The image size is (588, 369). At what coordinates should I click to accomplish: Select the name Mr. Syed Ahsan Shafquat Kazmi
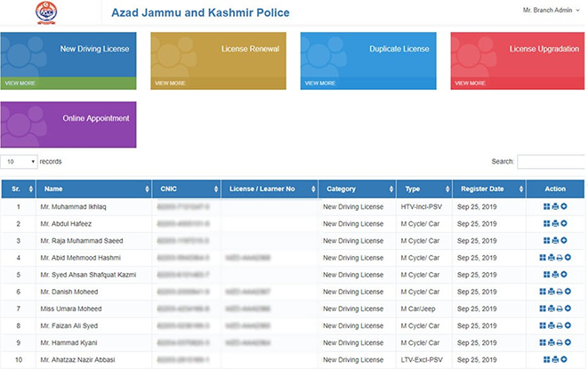(x=88, y=275)
